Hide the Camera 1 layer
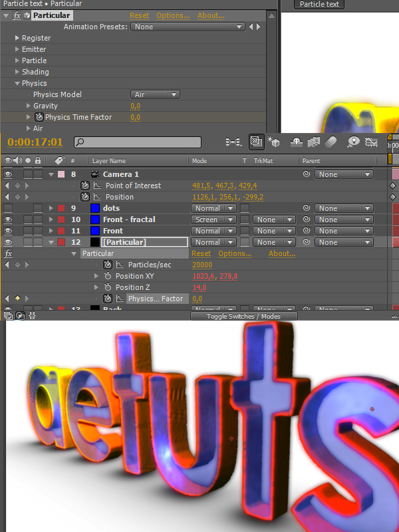The image size is (399, 532). [x=8, y=174]
